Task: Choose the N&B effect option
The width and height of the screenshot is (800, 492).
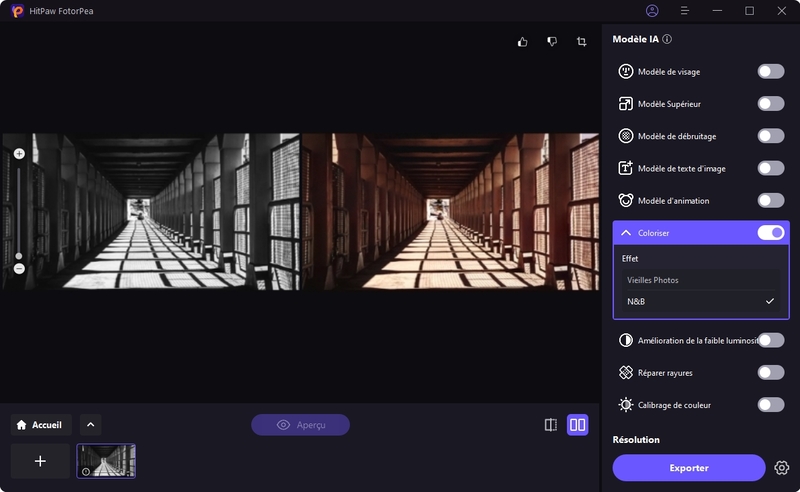Action: point(700,301)
